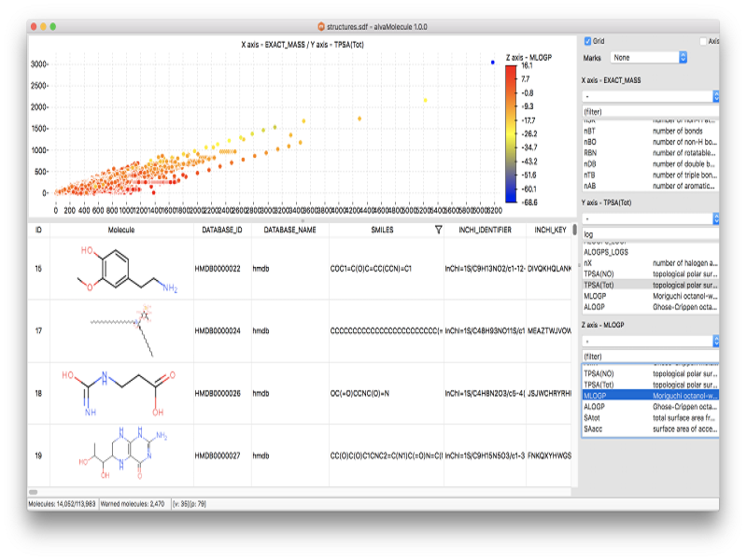Viewport: 747px width, 560px height.
Task: Click the blue outlier point in scatter plot
Action: [x=492, y=63]
